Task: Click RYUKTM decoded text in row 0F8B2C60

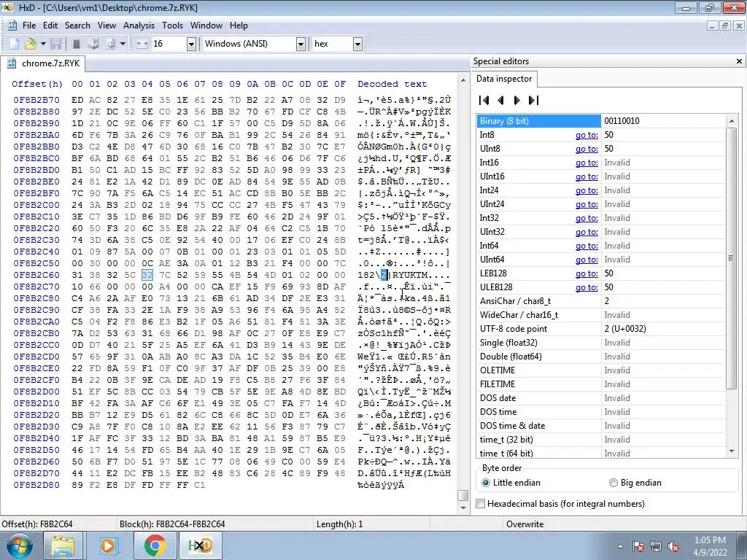Action: pyautogui.click(x=410, y=275)
